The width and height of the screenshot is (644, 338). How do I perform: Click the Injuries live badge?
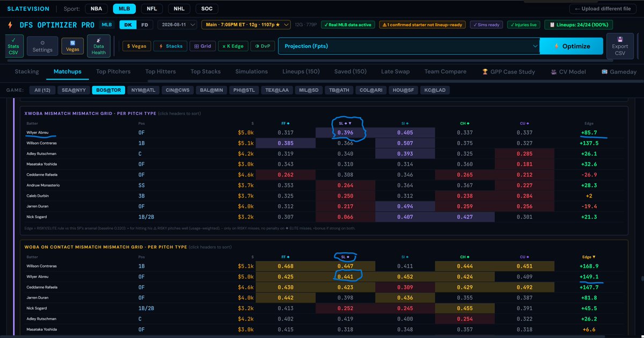(523, 25)
